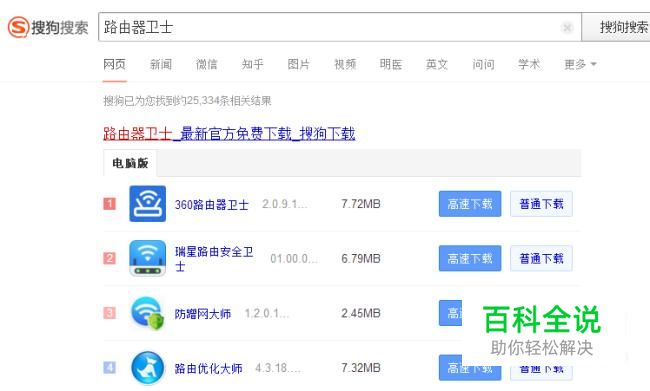Click the Sogou search logo
Viewport: 650px width, 391px height.
[48, 27]
